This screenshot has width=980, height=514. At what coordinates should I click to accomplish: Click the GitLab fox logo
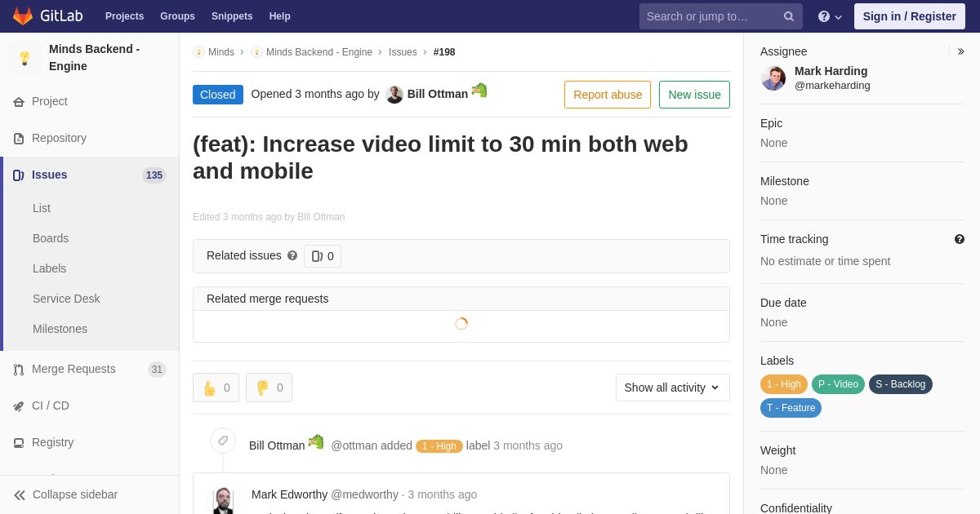click(x=23, y=16)
